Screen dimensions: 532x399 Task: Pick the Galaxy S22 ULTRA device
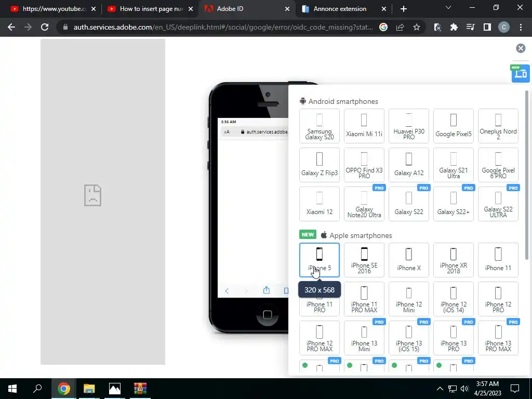pos(498,204)
